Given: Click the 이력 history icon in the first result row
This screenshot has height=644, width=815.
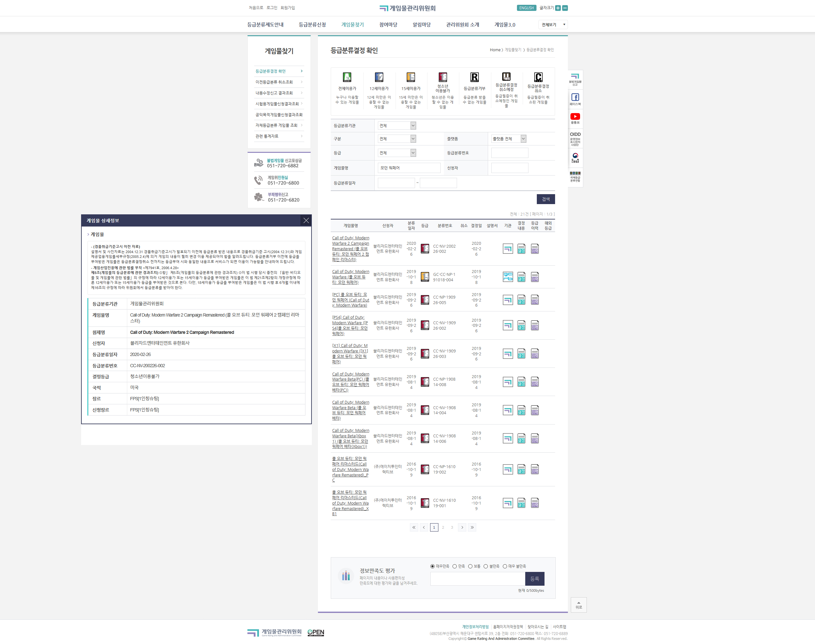Looking at the screenshot, I should (x=535, y=249).
